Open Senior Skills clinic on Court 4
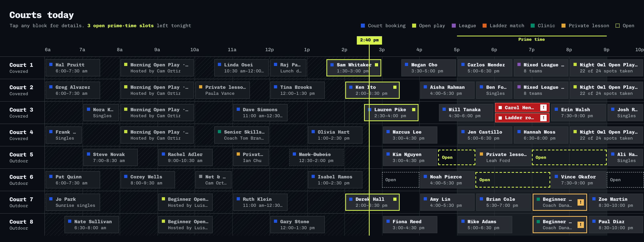 (241, 135)
